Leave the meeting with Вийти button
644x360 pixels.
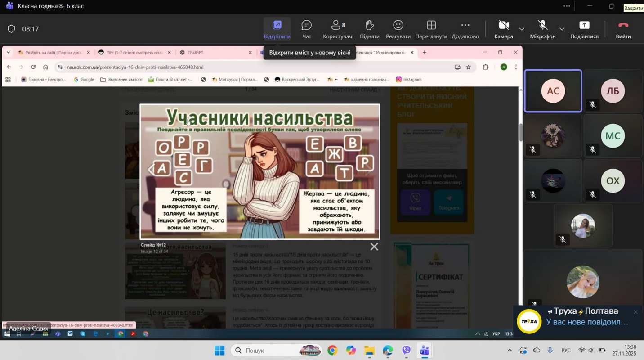click(x=623, y=29)
